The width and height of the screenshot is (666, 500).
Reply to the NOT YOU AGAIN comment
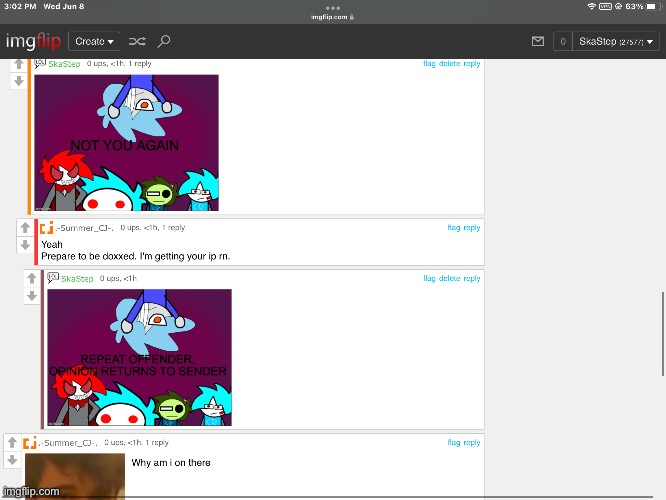coord(472,63)
